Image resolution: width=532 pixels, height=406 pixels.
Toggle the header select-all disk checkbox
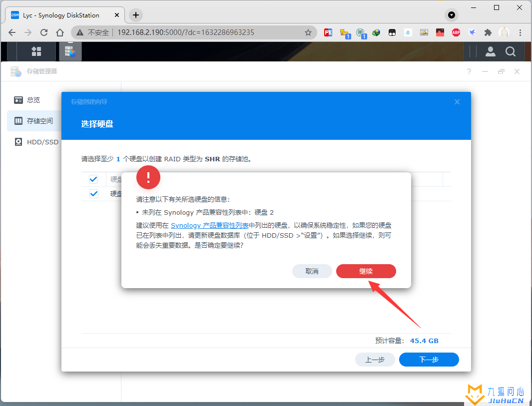(x=93, y=179)
